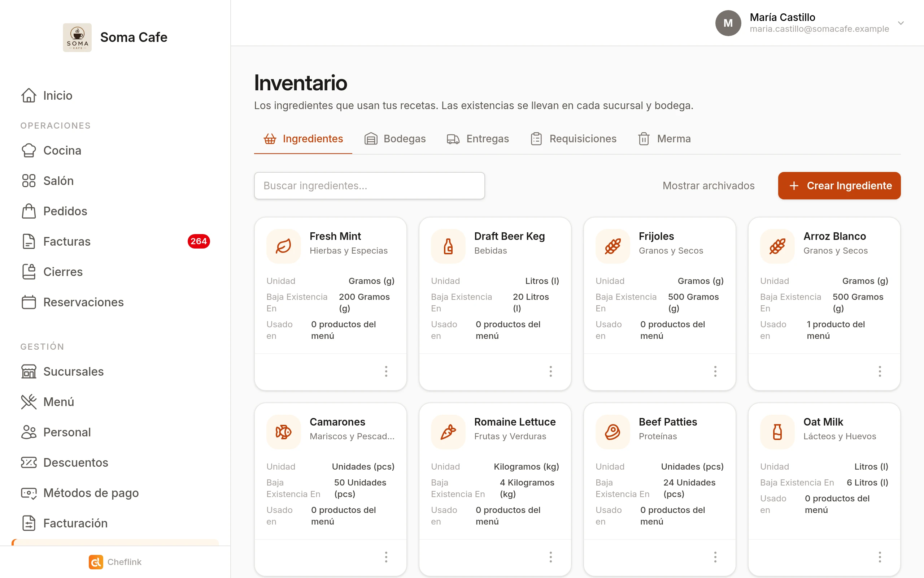This screenshot has height=578, width=924.
Task: Open Oat Milk options menu
Action: [x=880, y=557]
